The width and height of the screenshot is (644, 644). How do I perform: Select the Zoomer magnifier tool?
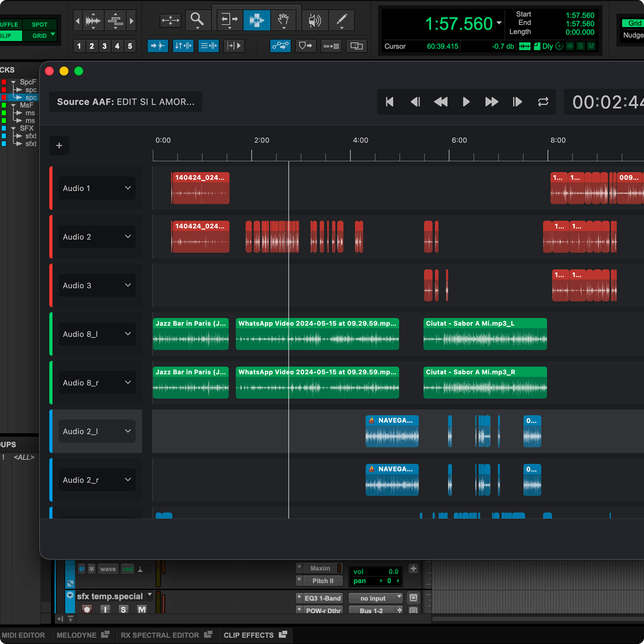click(197, 20)
